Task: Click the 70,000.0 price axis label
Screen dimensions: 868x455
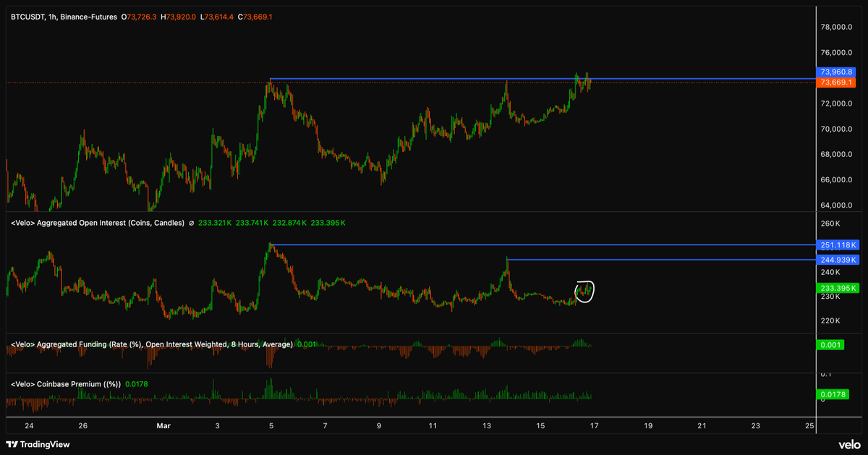Action: tap(836, 129)
